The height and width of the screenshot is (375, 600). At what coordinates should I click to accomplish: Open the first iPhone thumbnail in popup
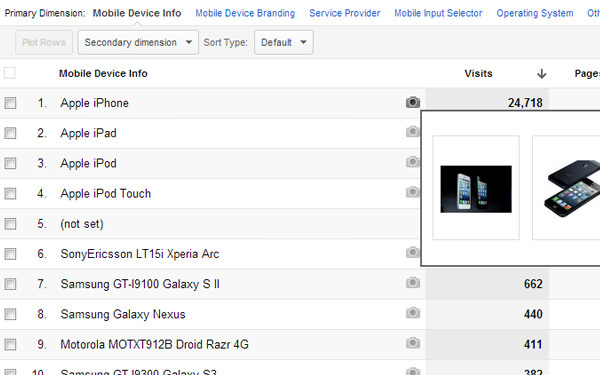click(476, 188)
